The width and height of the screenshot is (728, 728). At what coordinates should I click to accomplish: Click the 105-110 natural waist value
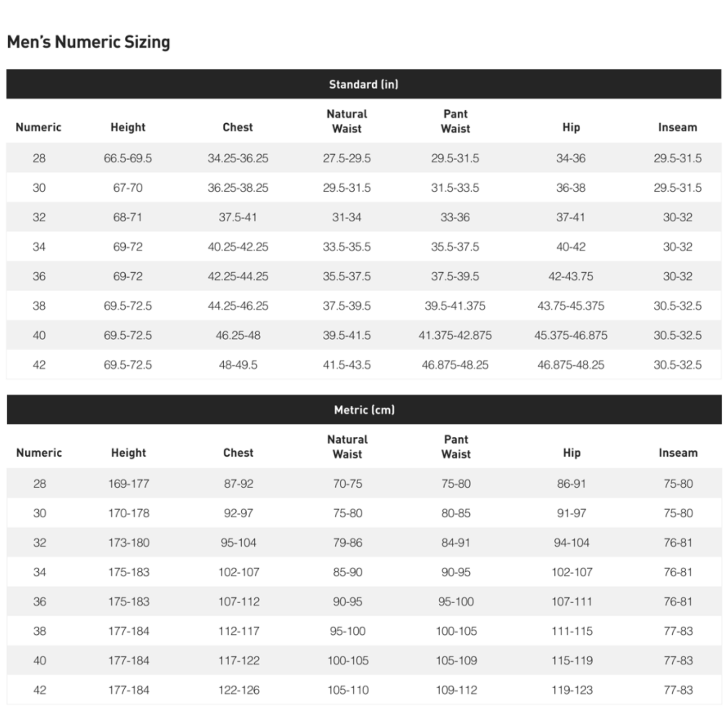pos(348,690)
